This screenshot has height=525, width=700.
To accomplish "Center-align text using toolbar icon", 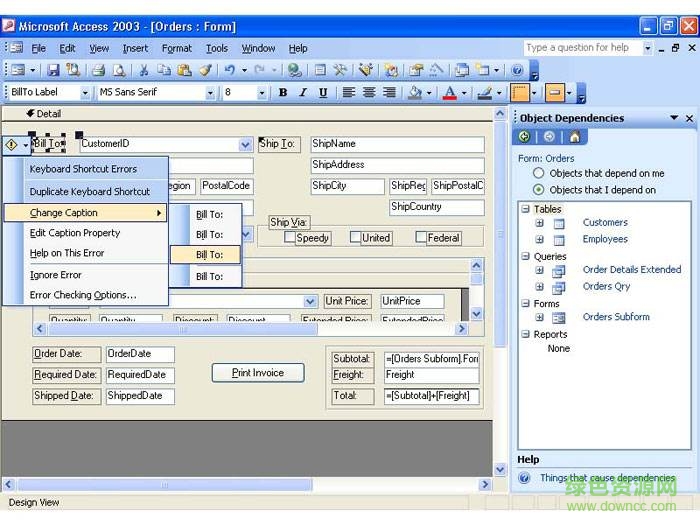I will 369,93.
